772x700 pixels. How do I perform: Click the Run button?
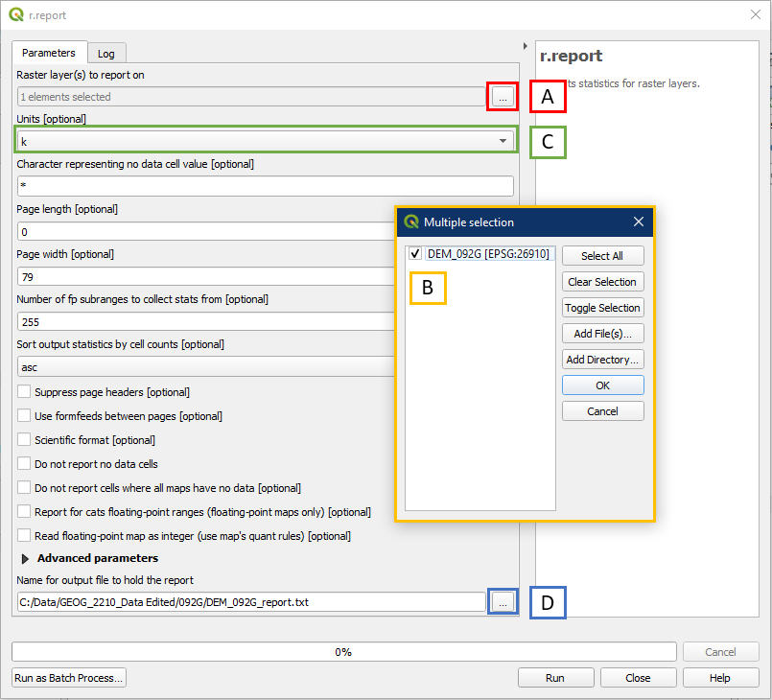click(x=555, y=678)
